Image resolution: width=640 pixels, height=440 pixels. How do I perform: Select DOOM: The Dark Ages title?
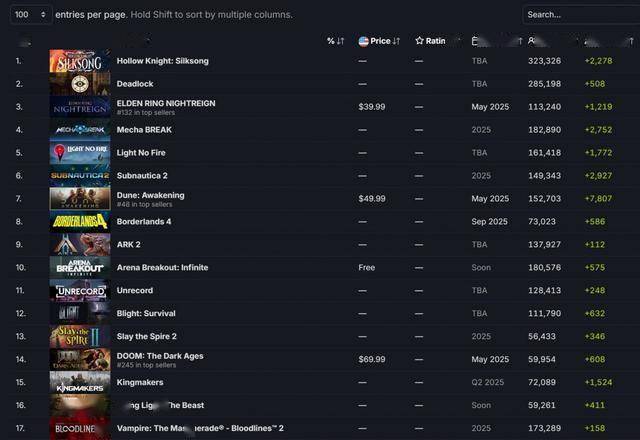coord(160,356)
